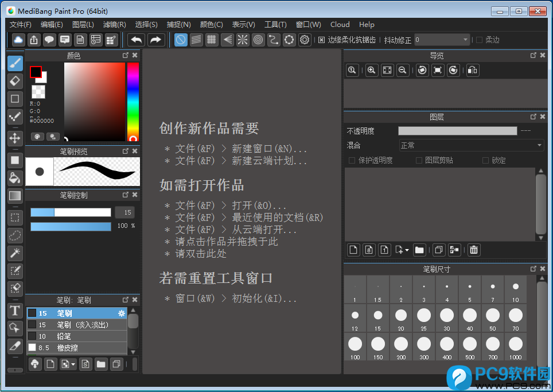Select 橡皮擦 brush in list
This screenshot has width=553, height=392.
point(77,348)
